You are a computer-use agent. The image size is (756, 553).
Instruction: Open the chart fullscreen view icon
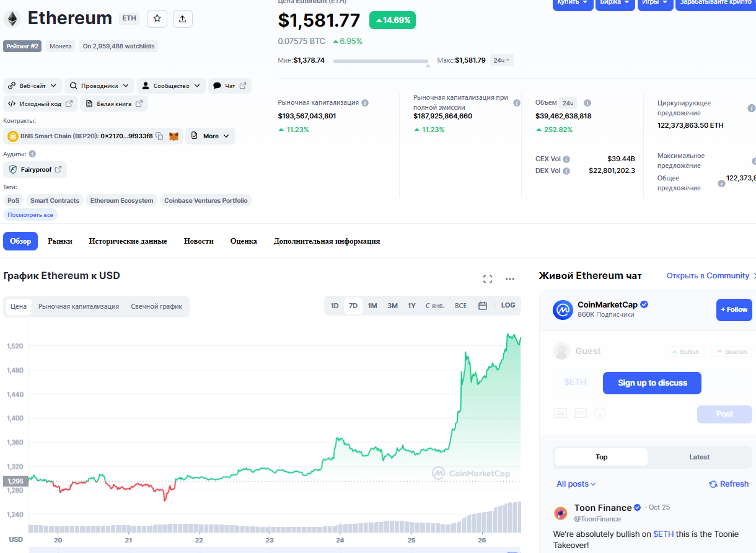[x=488, y=279]
